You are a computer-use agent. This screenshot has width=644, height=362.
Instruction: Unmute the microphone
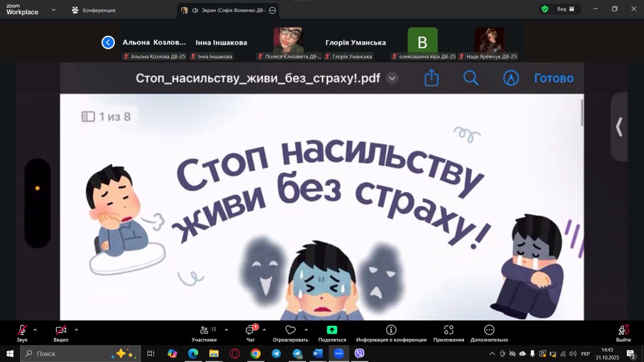pyautogui.click(x=22, y=333)
